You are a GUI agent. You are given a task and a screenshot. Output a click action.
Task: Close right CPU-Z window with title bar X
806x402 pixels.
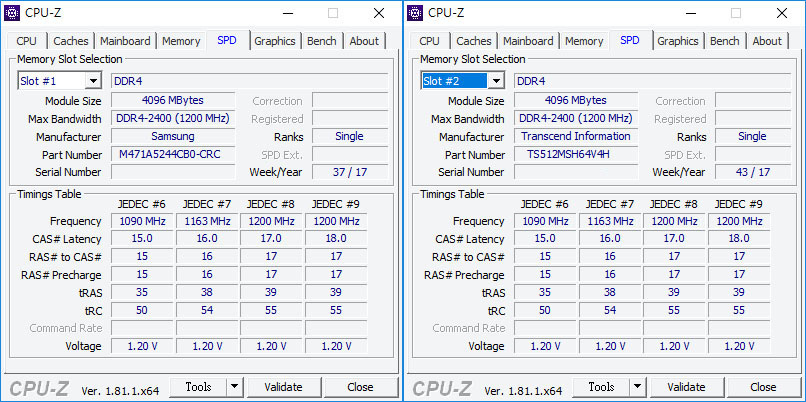[782, 13]
